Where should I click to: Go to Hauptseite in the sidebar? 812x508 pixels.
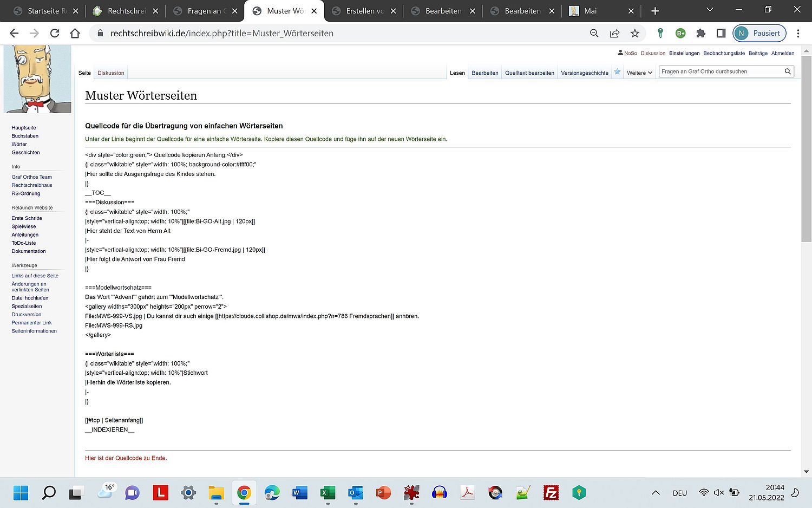click(x=24, y=128)
